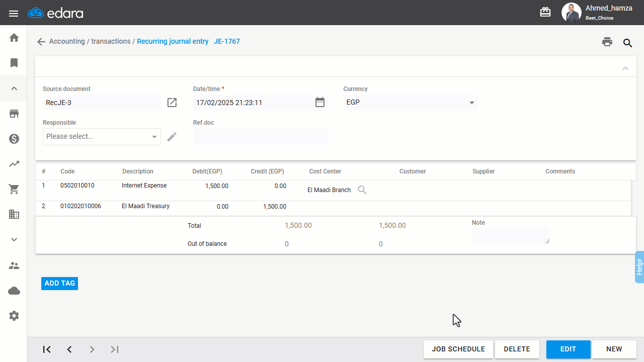Go to previous record
The width and height of the screenshot is (644, 362).
[x=69, y=349]
